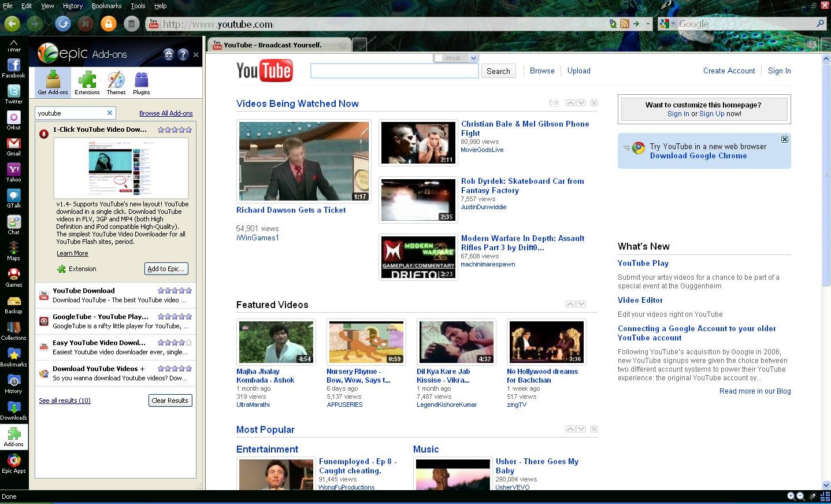Open the Twitter sidebar app
The width and height of the screenshot is (831, 504).
[x=13, y=94]
